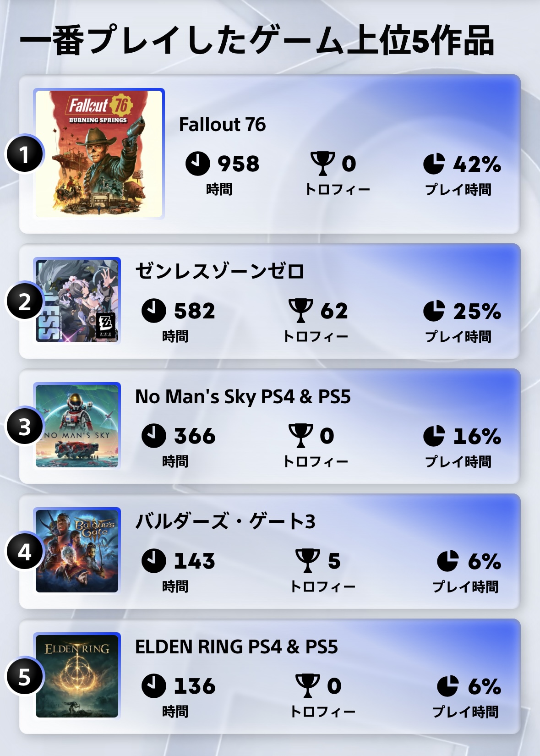Click the trophy icon next to 62
Image resolution: width=540 pixels, height=756 pixels.
[301, 311]
